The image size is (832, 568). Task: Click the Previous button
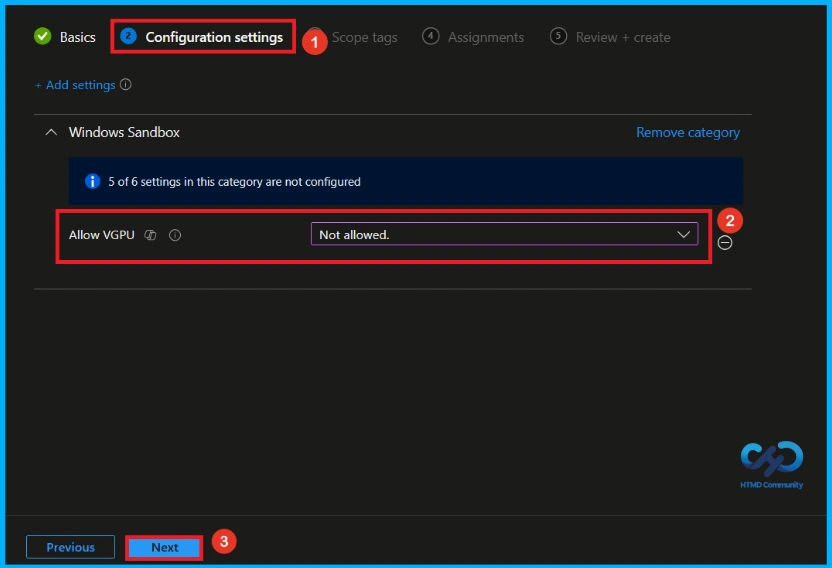[70, 547]
